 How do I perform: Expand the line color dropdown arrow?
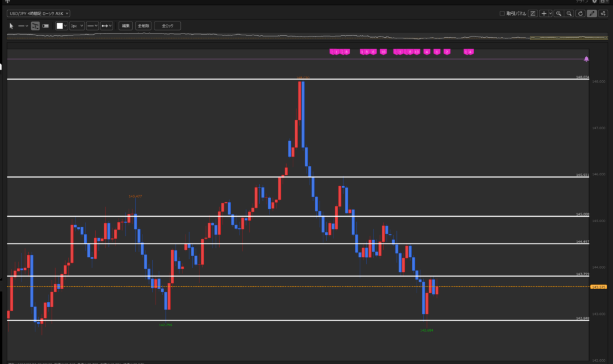65,26
